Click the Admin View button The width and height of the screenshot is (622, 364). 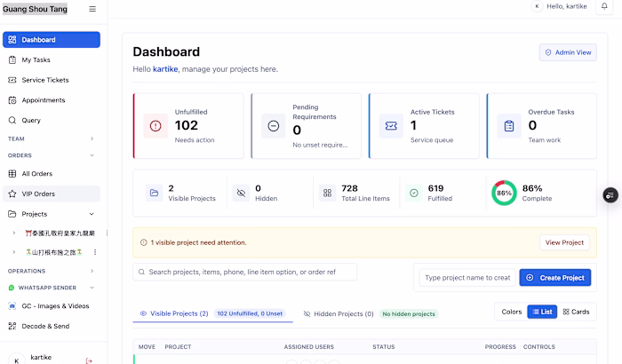tap(568, 52)
